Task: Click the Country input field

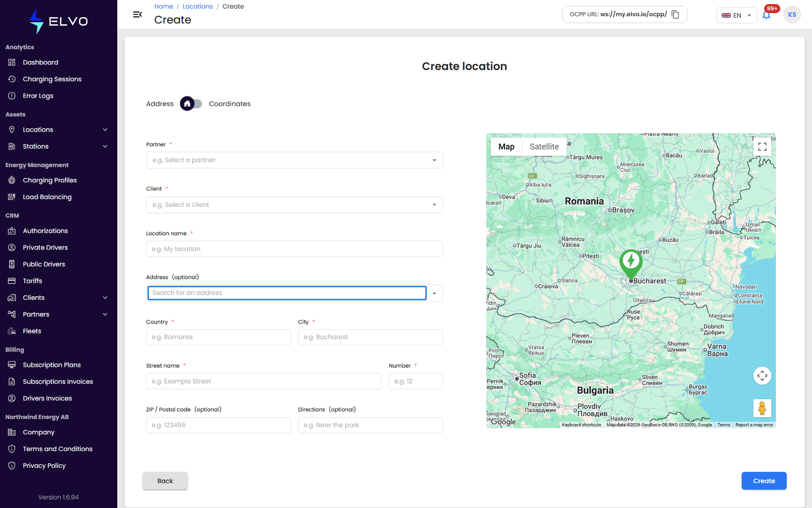Action: tap(218, 337)
